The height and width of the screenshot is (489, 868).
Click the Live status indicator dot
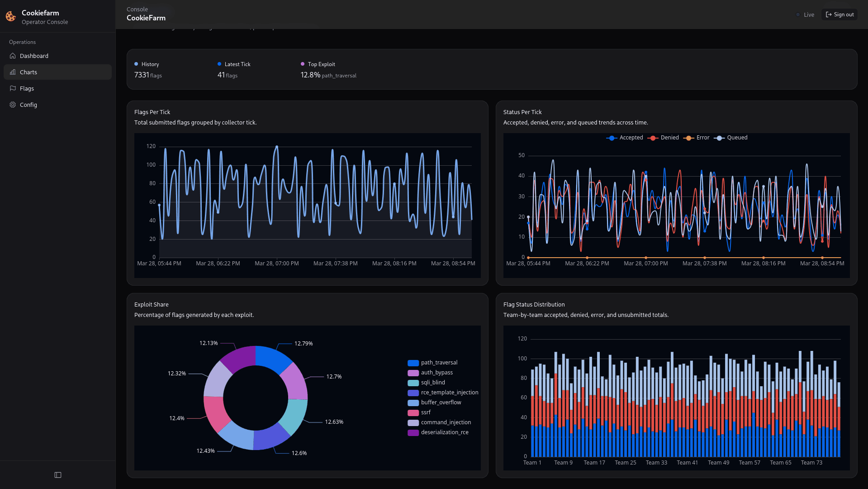797,14
